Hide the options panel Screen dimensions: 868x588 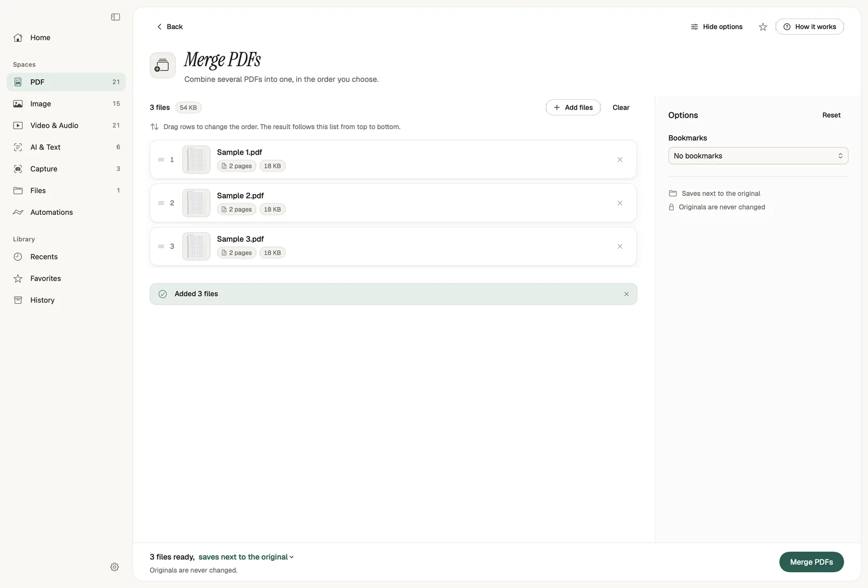point(716,27)
